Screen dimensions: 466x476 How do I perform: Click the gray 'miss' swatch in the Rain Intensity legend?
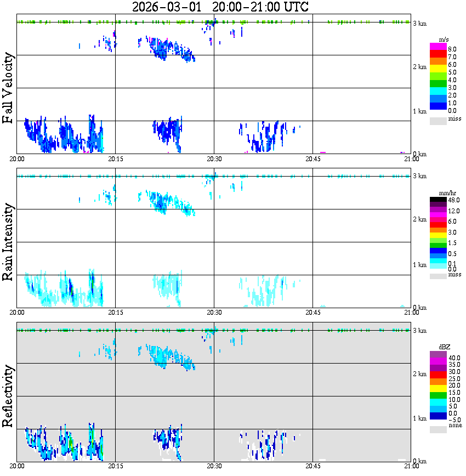pyautogui.click(x=438, y=276)
